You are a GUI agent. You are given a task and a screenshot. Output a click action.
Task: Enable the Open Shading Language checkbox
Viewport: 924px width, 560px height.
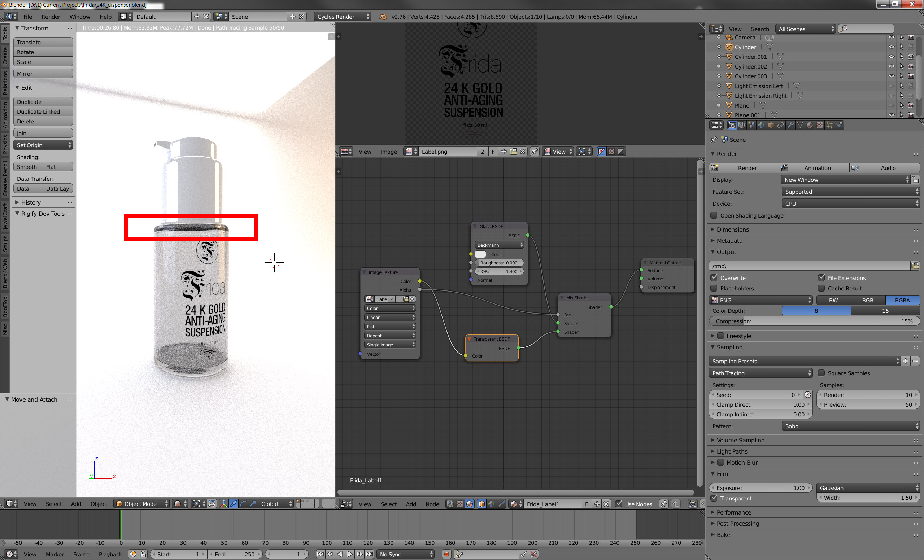click(x=714, y=215)
